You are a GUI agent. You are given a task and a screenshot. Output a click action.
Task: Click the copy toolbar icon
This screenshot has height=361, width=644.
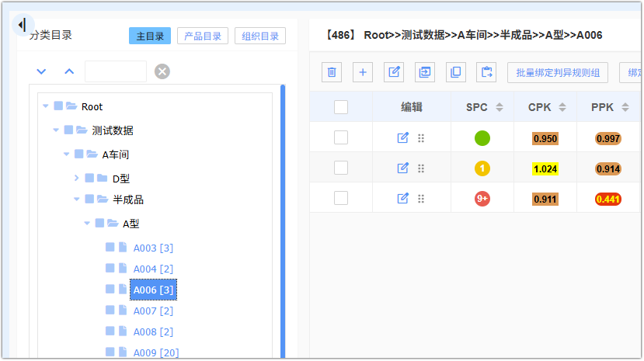point(456,72)
